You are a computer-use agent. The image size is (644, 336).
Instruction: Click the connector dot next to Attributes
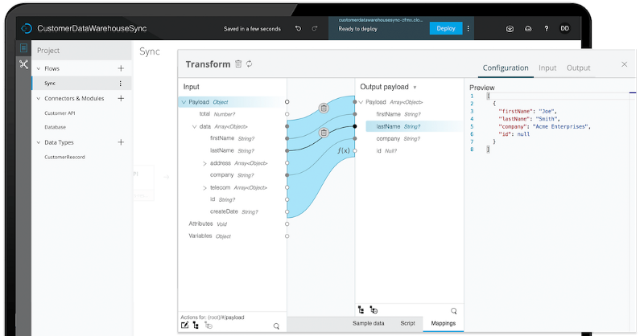coord(287,224)
